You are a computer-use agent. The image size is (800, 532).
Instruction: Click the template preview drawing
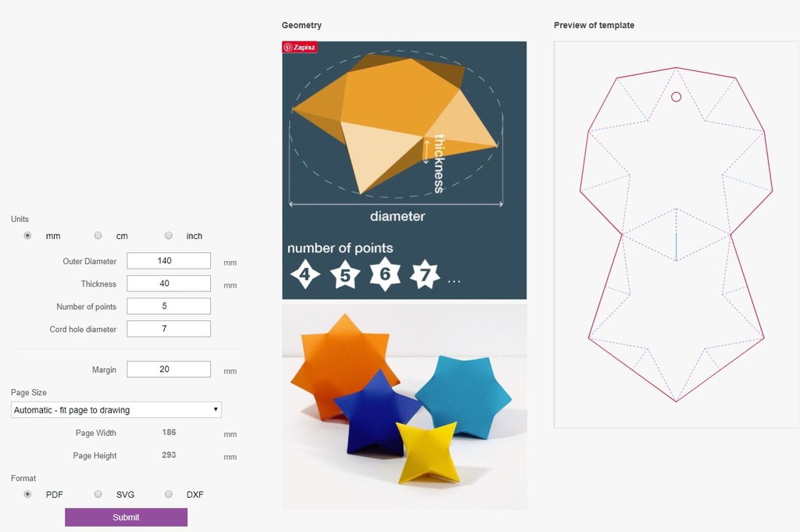676,234
